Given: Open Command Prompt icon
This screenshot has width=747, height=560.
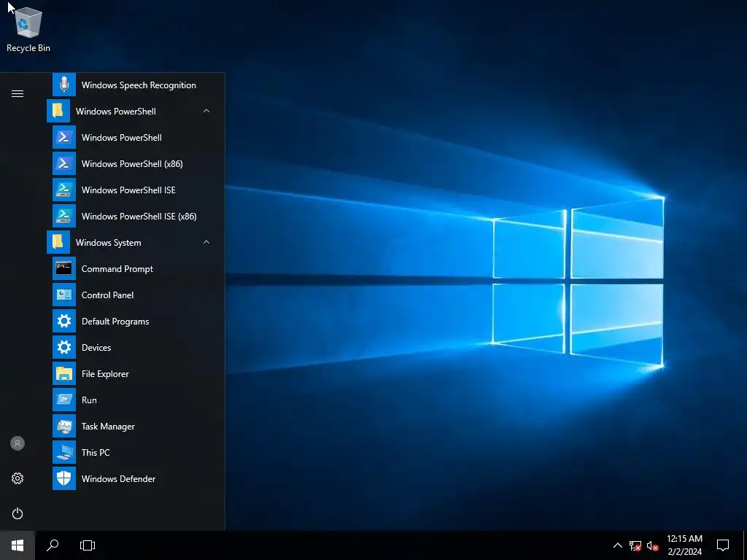Looking at the screenshot, I should point(64,268).
